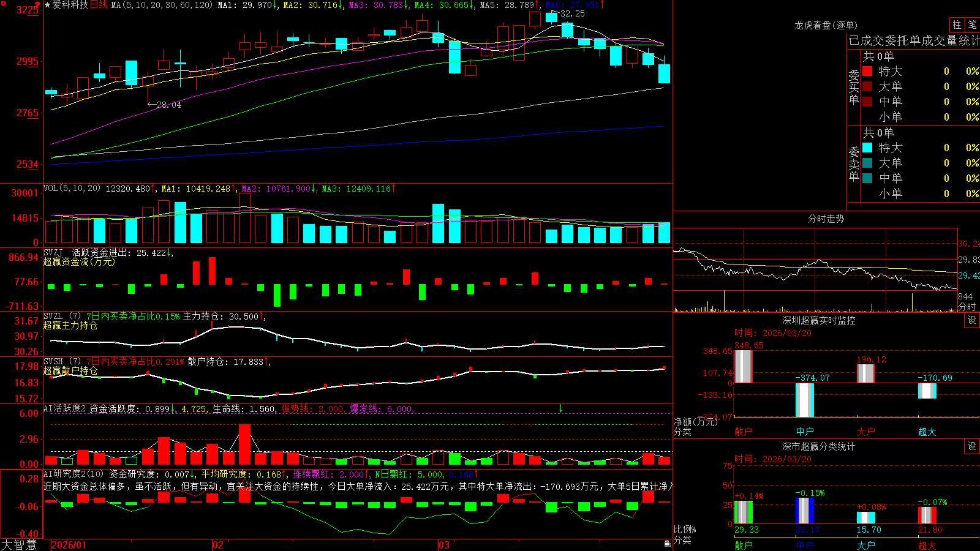Click the 委卖单 section label
Viewport: 980px width, 551px height.
click(854, 163)
